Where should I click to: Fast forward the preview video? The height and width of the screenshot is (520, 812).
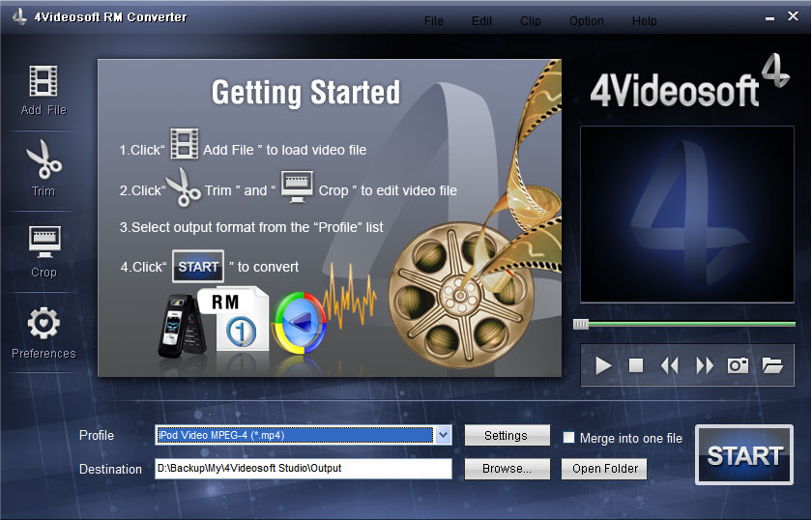pyautogui.click(x=705, y=365)
